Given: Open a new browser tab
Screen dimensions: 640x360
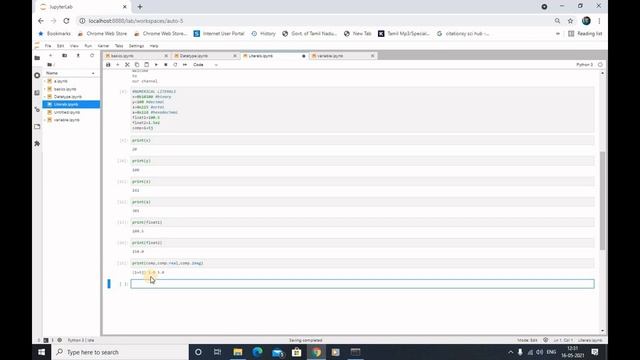Looking at the screenshot, I should point(140,7).
